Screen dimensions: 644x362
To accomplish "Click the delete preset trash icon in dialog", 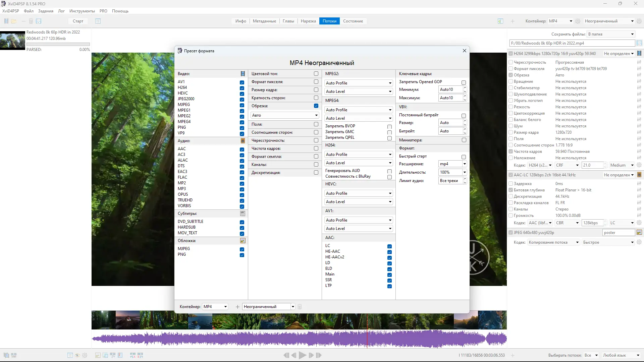I will point(300,307).
